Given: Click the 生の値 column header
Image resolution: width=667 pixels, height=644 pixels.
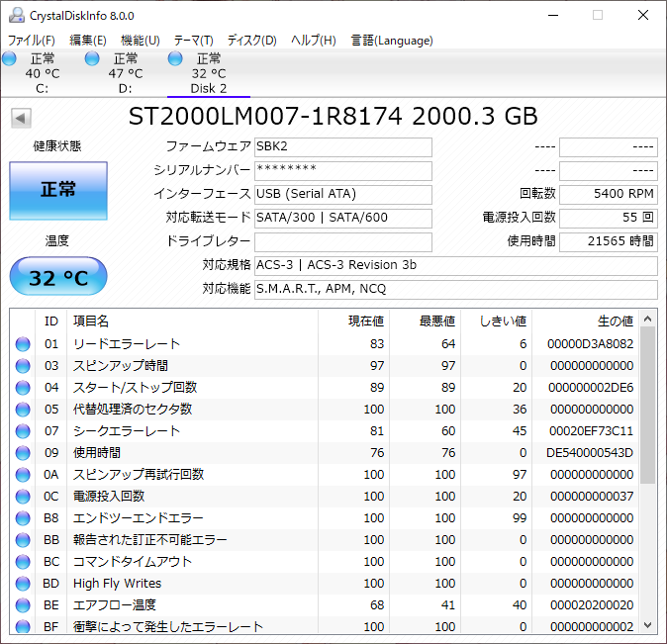Looking at the screenshot, I should [x=585, y=321].
